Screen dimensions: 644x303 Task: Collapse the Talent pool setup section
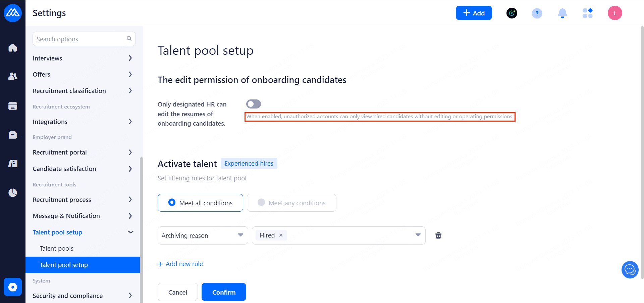[130, 232]
